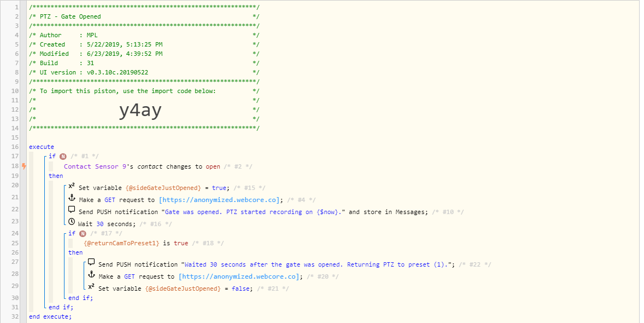Click the 'changes to' condition text
Screen dimensions: 644x323
point(184,166)
